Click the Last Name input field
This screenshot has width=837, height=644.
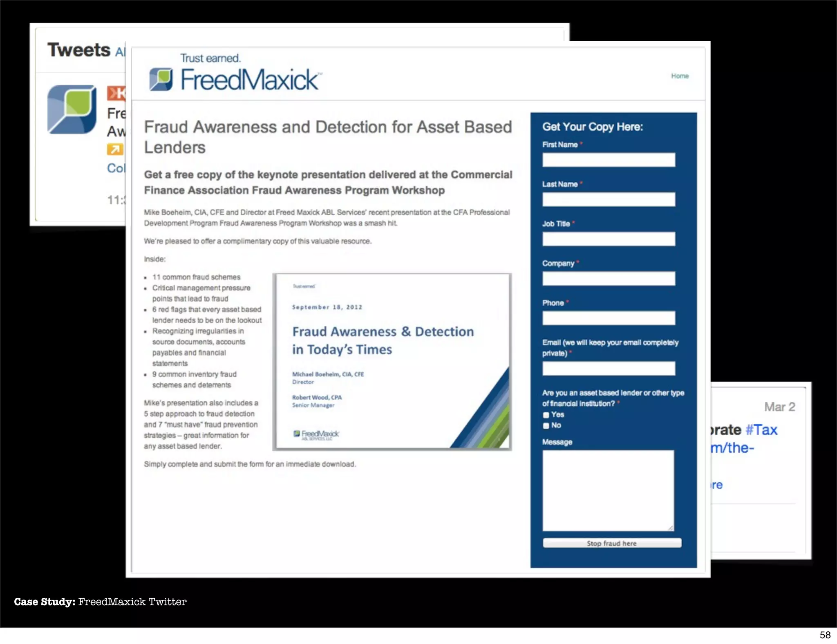pos(609,199)
